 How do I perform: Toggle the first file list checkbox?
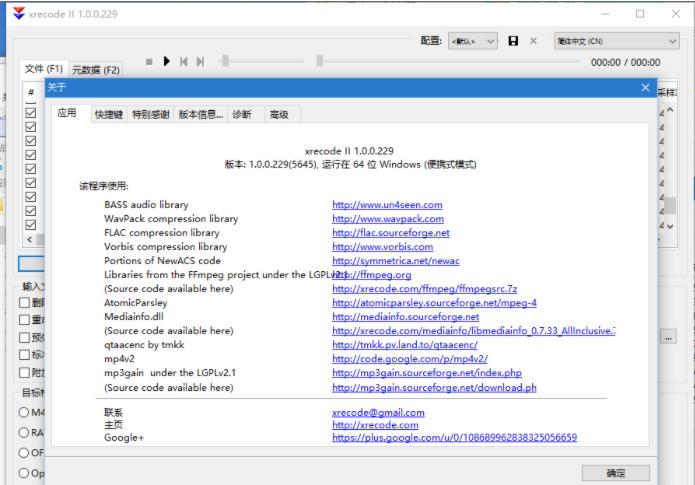point(31,113)
